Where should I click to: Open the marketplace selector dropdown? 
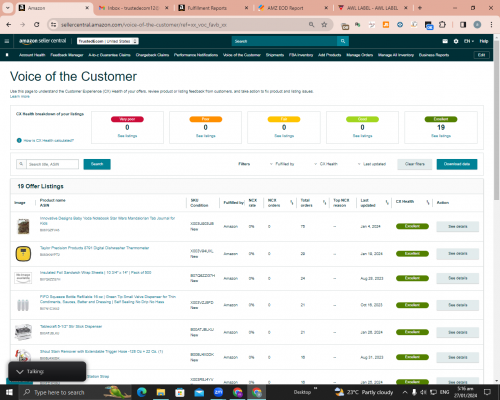108,41
